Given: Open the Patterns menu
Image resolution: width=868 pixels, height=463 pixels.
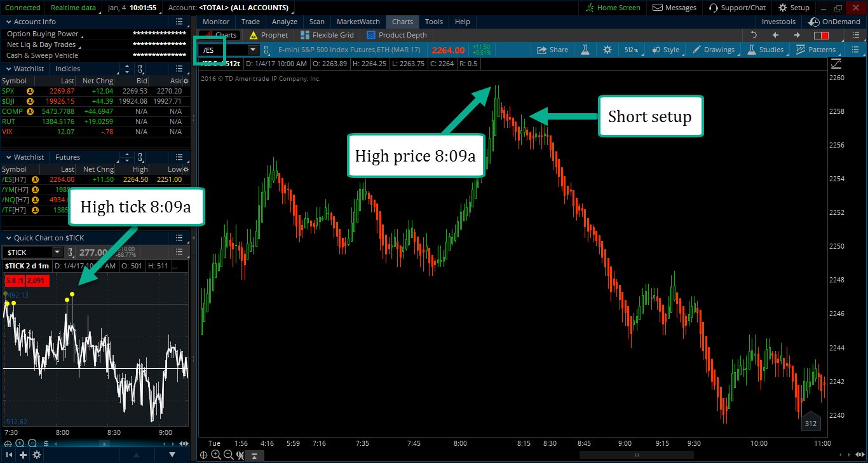Looking at the screenshot, I should coord(816,50).
